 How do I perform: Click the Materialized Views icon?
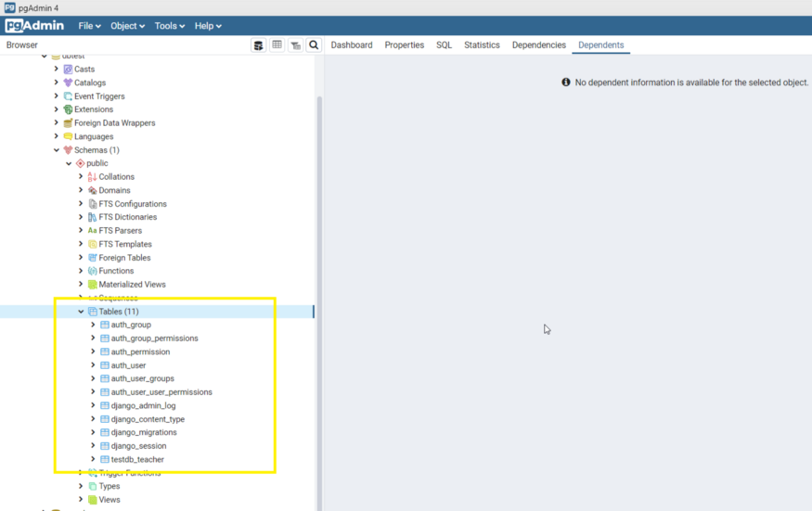92,284
